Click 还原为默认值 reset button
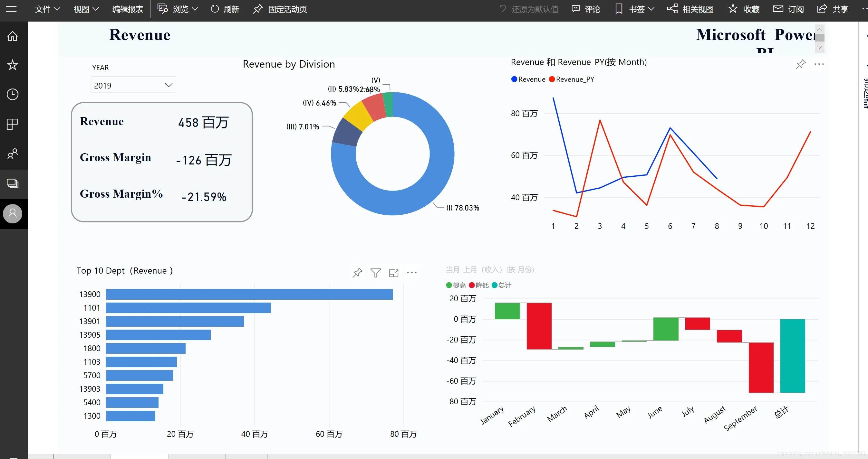 point(529,9)
